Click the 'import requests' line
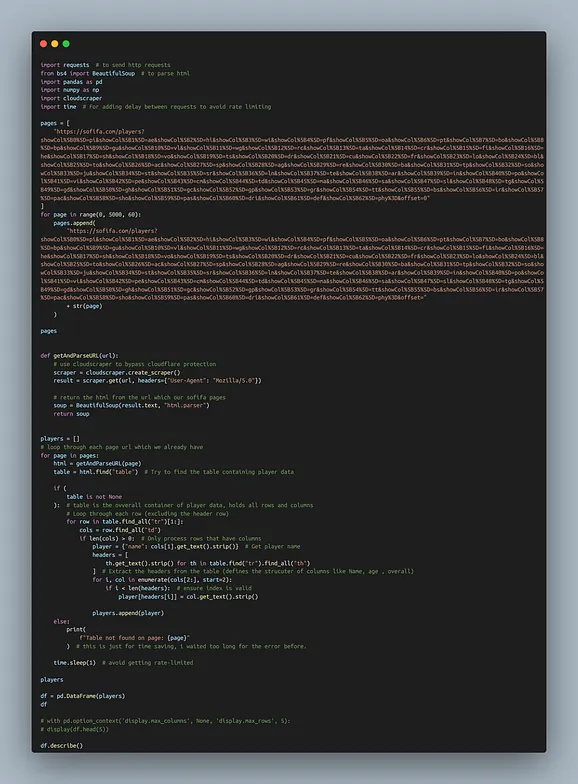The image size is (578, 784). click(x=106, y=65)
